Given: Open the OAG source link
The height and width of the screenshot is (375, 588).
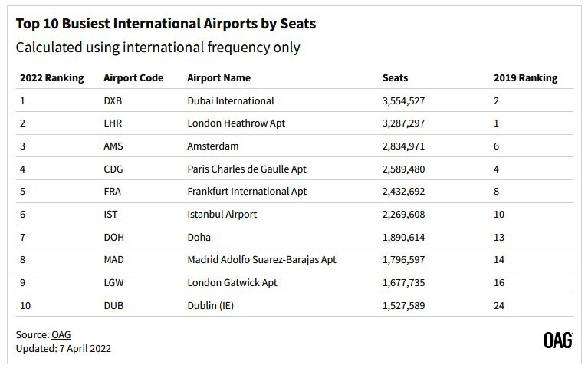Looking at the screenshot, I should point(61,334).
